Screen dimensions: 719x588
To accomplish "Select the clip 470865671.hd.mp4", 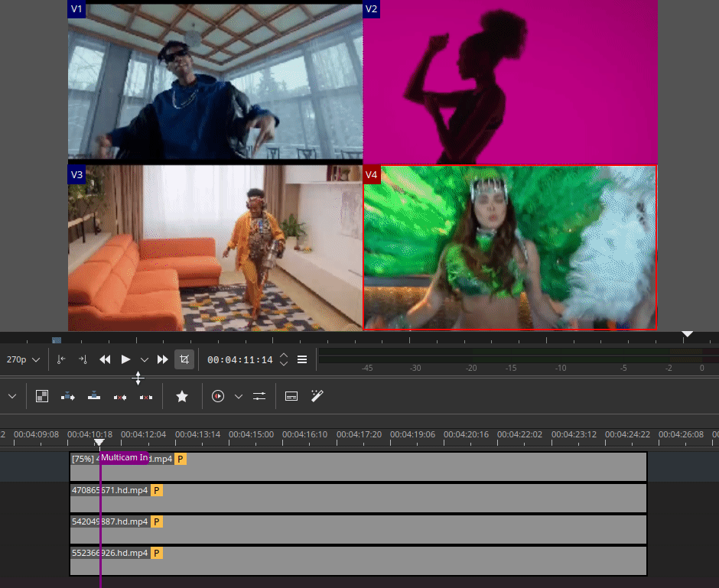I will 358,499.
